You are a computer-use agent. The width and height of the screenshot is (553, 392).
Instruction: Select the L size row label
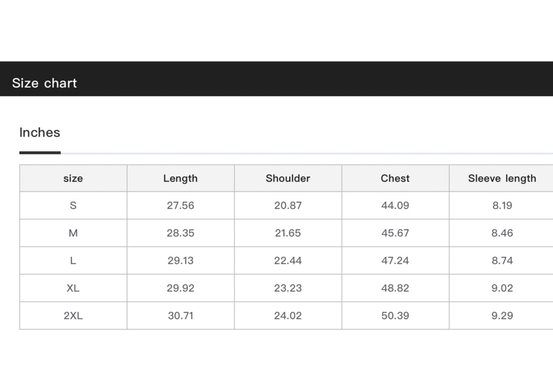click(73, 260)
